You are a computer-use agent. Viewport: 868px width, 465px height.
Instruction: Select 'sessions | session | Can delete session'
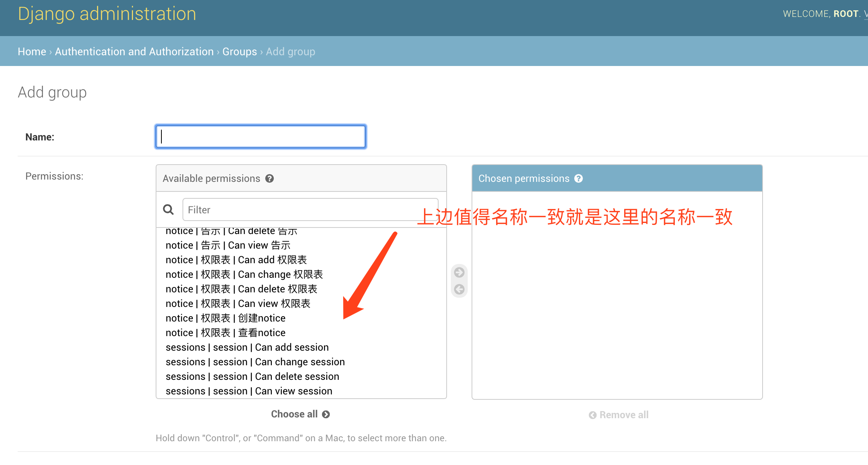pos(252,376)
